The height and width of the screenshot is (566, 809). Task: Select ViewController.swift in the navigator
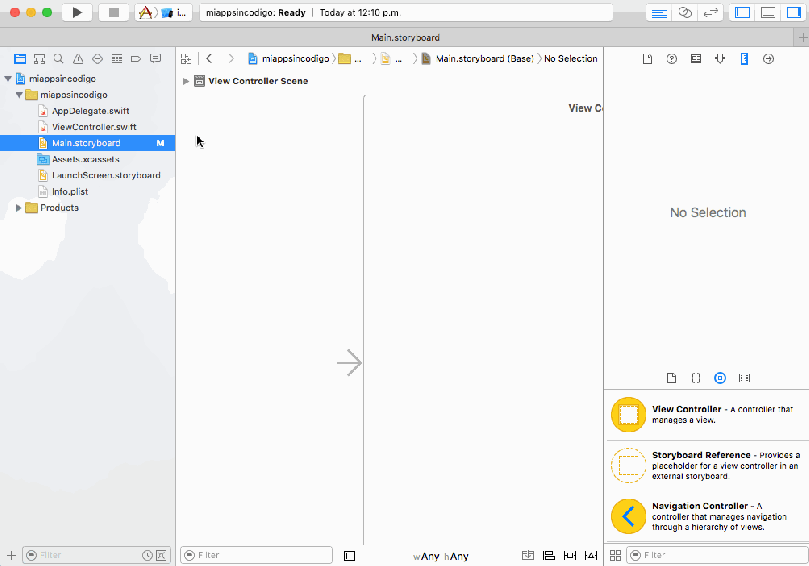coord(94,127)
